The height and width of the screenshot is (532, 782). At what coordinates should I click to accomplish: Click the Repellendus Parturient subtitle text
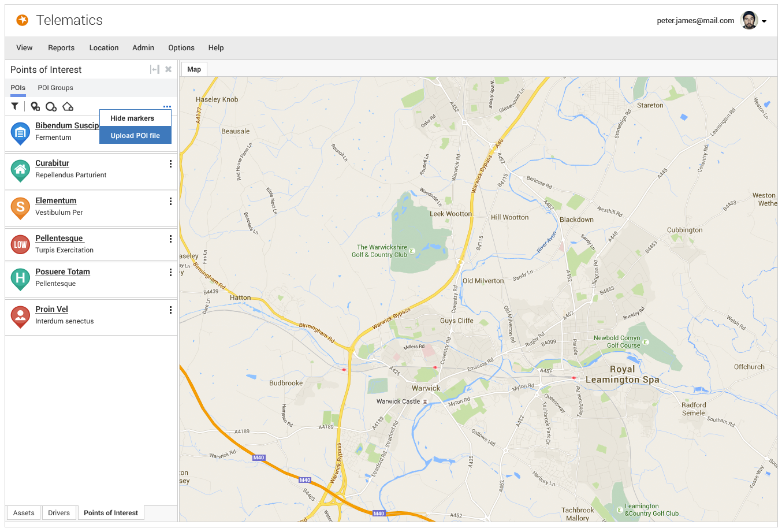point(71,175)
